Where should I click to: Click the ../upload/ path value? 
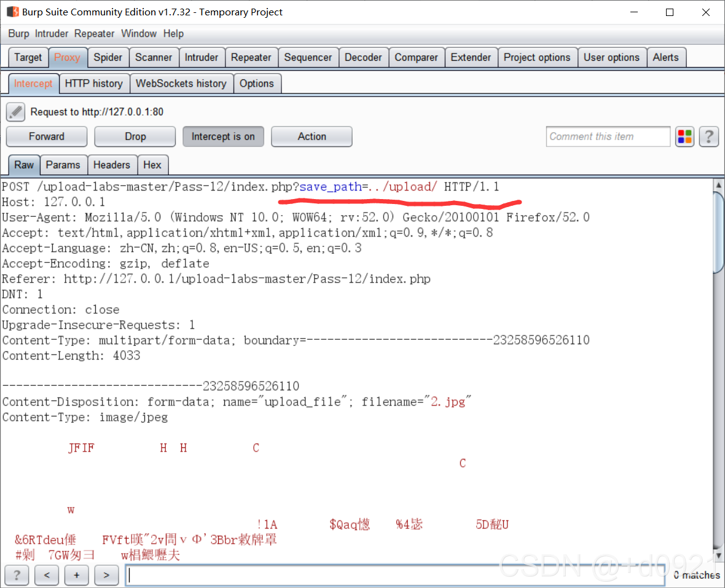pos(402,187)
